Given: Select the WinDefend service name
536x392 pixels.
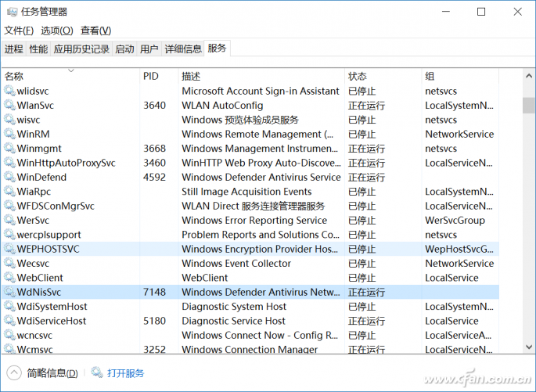Looking at the screenshot, I should coord(41,177).
